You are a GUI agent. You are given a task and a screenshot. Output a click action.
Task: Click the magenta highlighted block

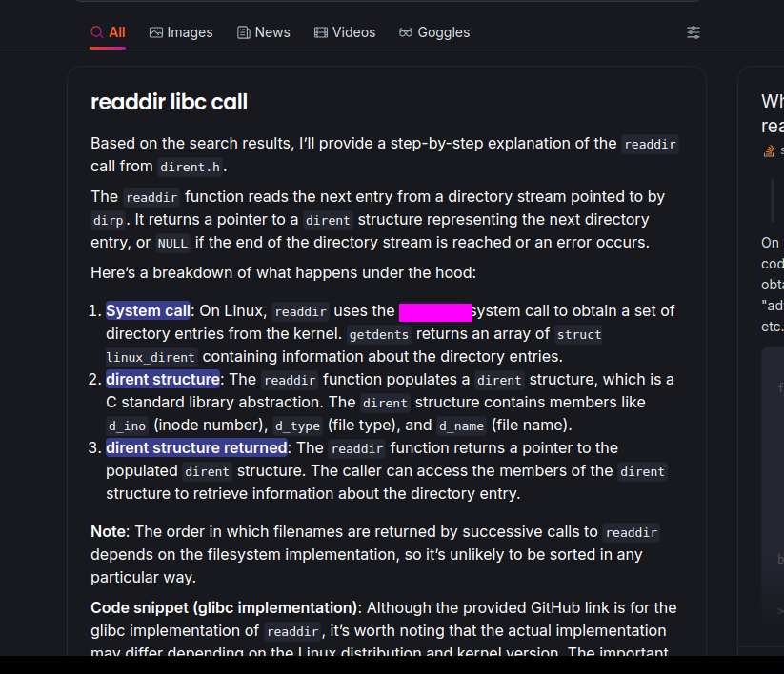pyautogui.click(x=435, y=312)
